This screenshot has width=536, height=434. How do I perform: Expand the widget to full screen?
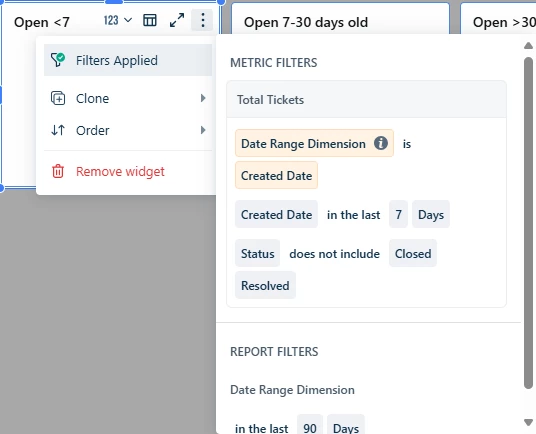177,20
